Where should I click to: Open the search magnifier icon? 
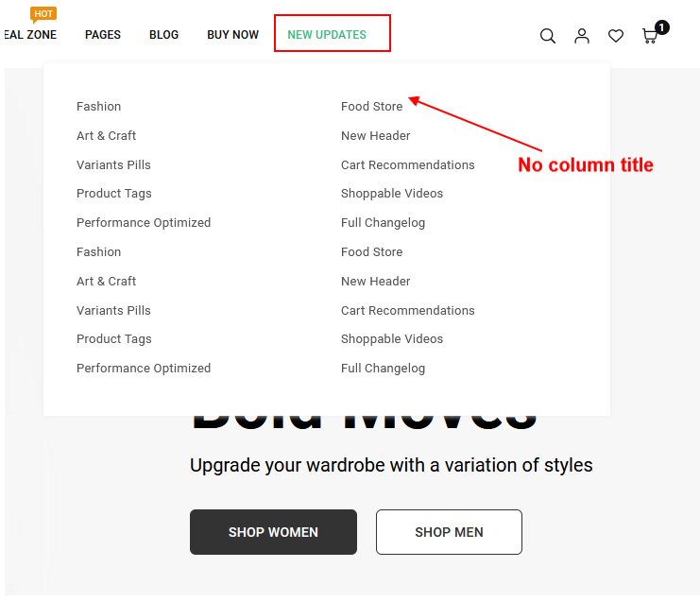[x=547, y=36]
